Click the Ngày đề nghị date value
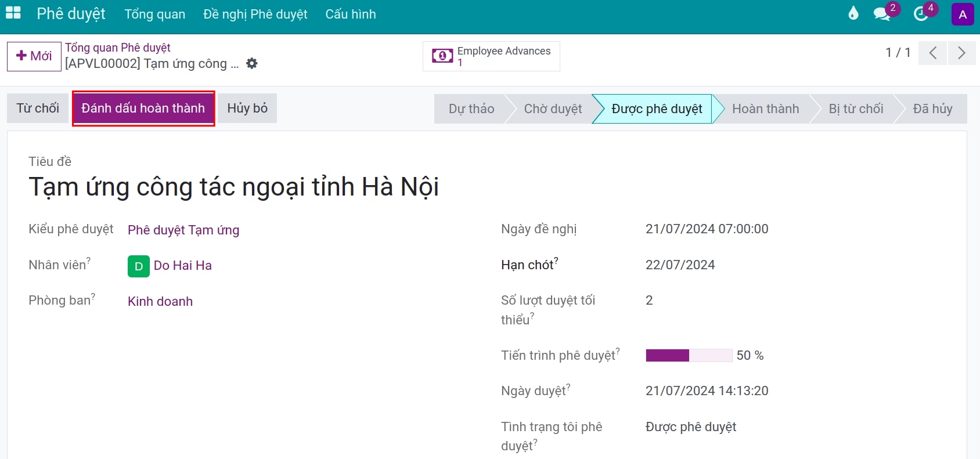Screen dimensions: 980x459 [707, 229]
